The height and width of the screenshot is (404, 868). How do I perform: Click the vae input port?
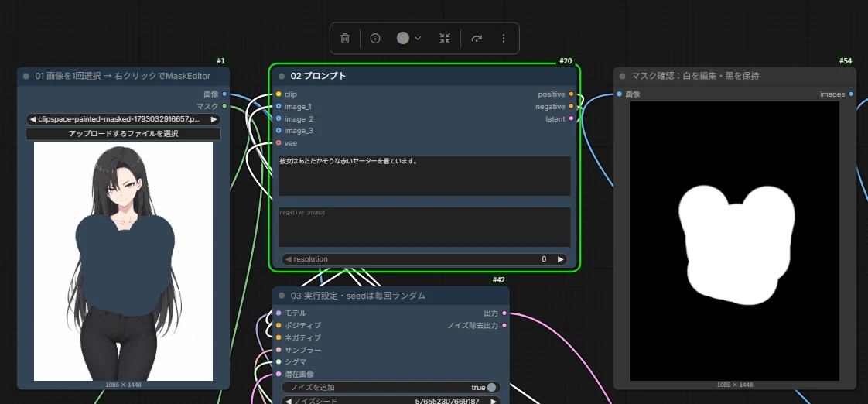click(279, 143)
